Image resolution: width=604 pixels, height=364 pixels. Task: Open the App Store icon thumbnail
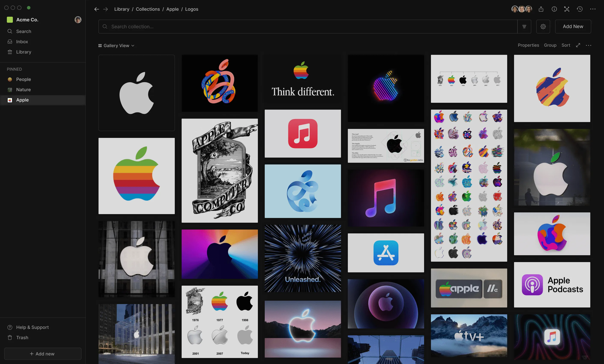coord(386,253)
